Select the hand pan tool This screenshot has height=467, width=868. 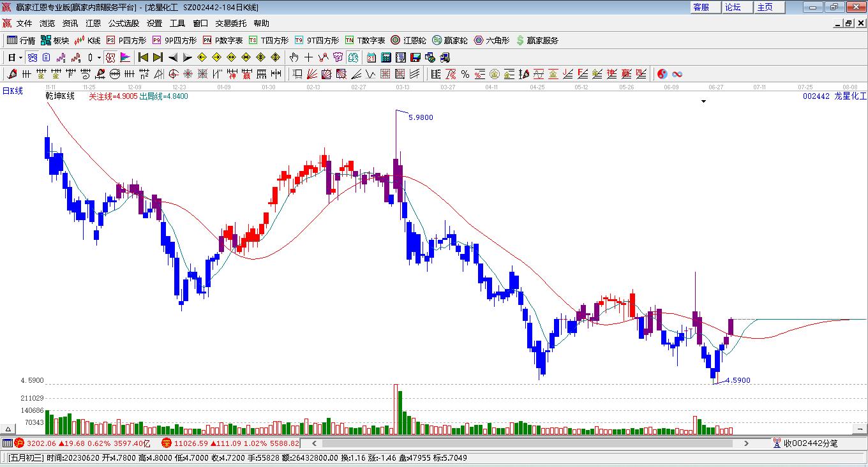pyautogui.click(x=294, y=57)
